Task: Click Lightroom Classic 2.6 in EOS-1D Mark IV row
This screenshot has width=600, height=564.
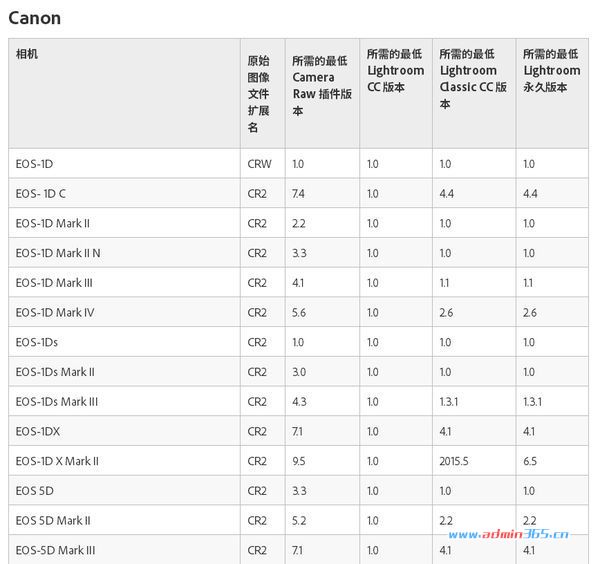Action: pyautogui.click(x=447, y=313)
